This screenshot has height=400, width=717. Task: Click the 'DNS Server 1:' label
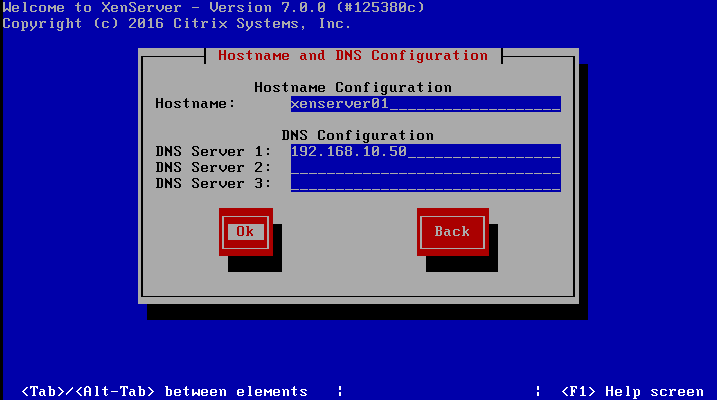click(213, 152)
